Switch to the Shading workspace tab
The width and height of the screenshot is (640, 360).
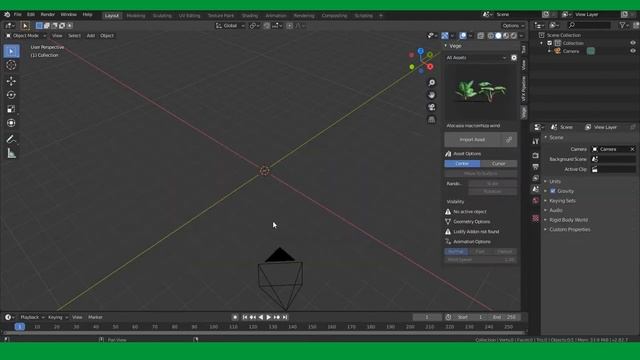(250, 16)
